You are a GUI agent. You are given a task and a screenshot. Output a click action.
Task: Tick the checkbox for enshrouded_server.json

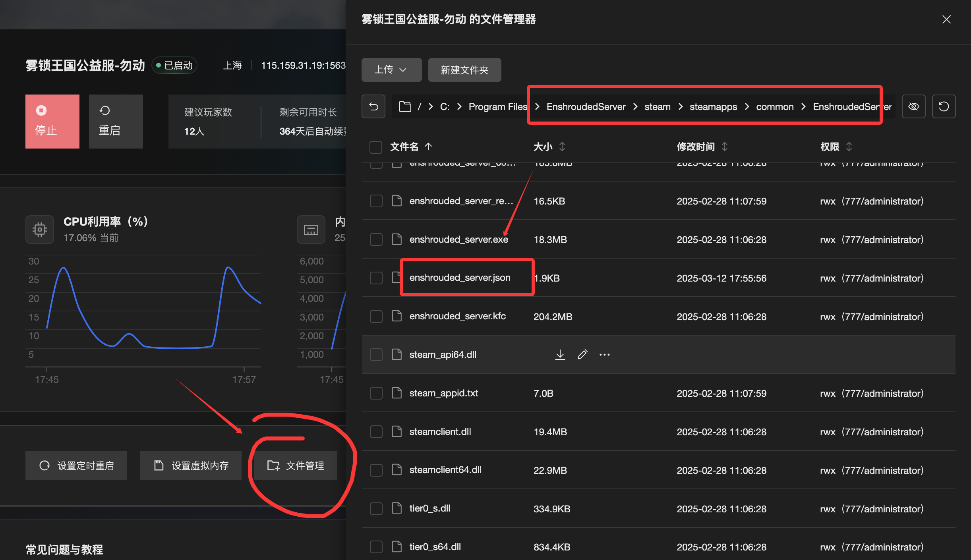point(376,278)
